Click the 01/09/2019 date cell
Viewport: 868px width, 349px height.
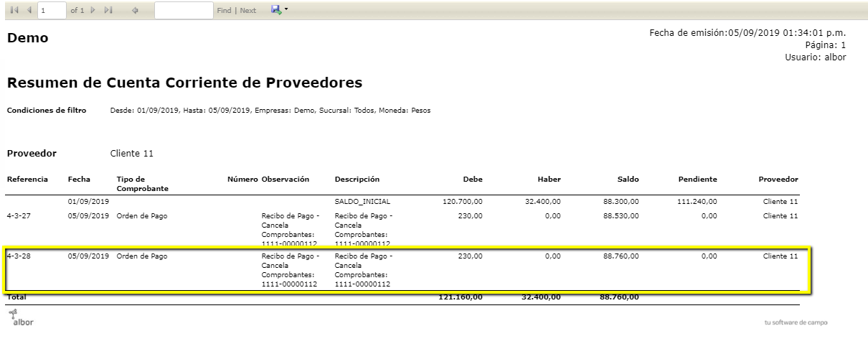(88, 202)
